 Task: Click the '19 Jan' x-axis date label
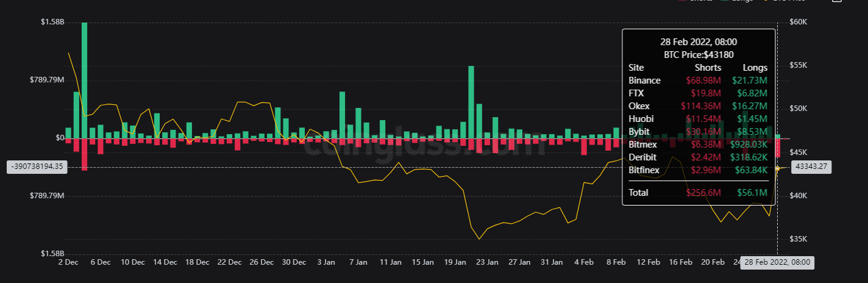[455, 262]
